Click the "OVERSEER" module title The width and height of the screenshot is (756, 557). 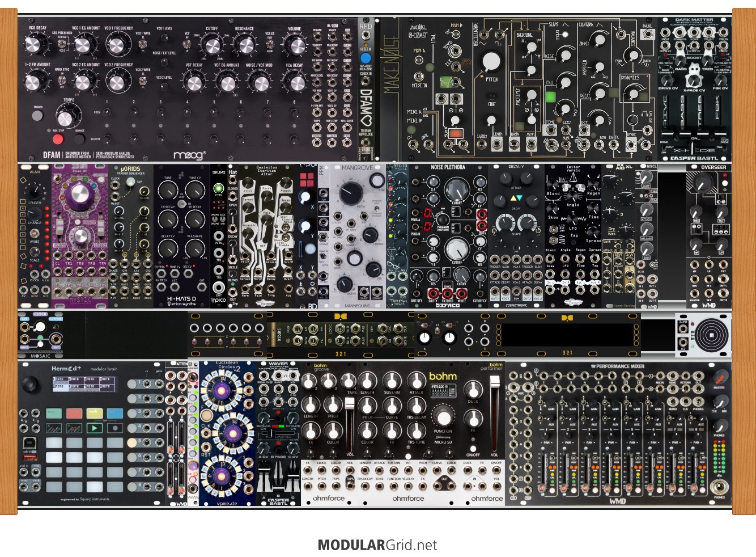(x=713, y=167)
